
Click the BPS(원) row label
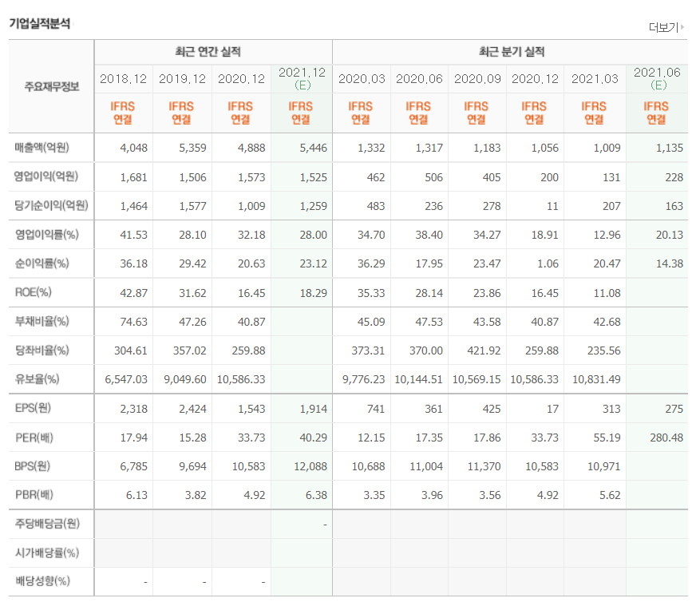pyautogui.click(x=33, y=465)
